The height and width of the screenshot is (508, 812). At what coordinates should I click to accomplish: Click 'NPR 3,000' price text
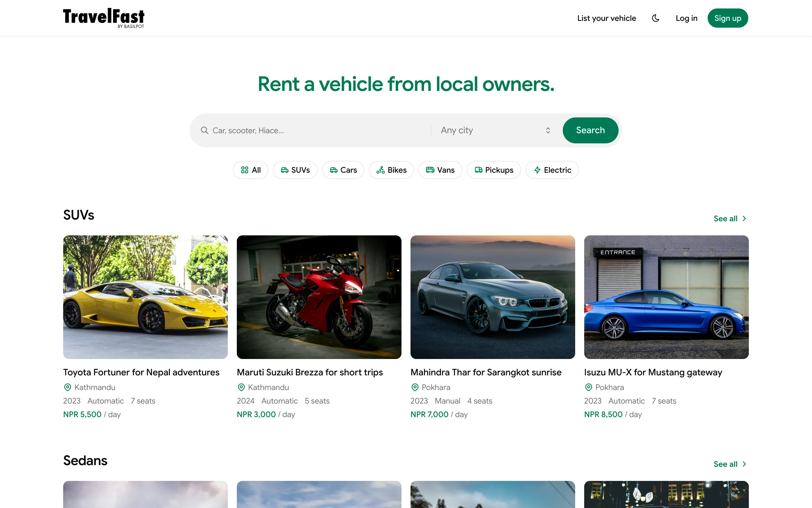(x=256, y=415)
